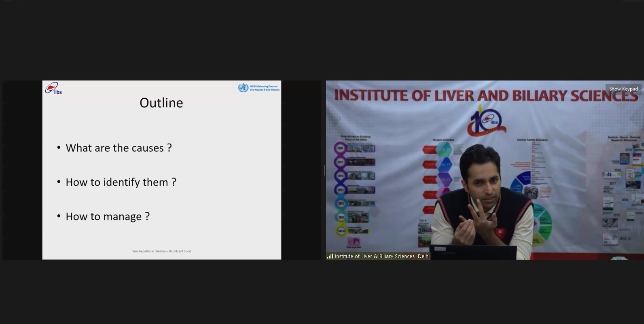The height and width of the screenshot is (324, 644).
Task: Click the panel divider handle between videos
Action: pos(324,170)
